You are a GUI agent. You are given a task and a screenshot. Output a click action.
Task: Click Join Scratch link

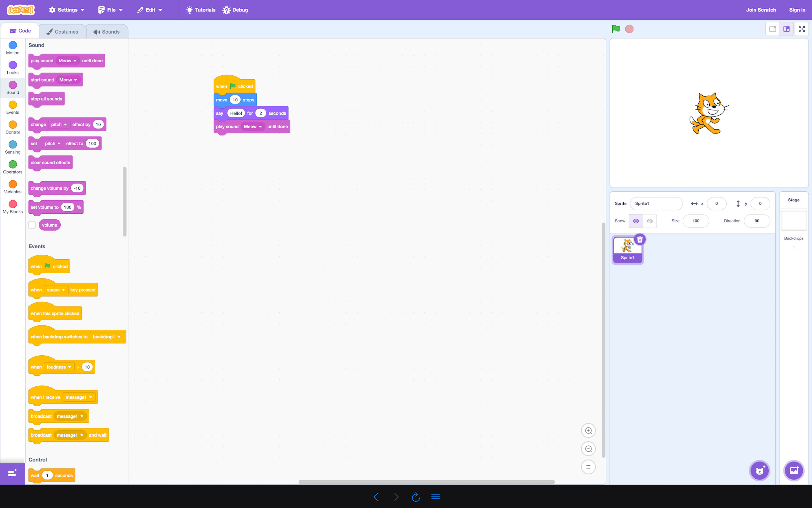[761, 10]
